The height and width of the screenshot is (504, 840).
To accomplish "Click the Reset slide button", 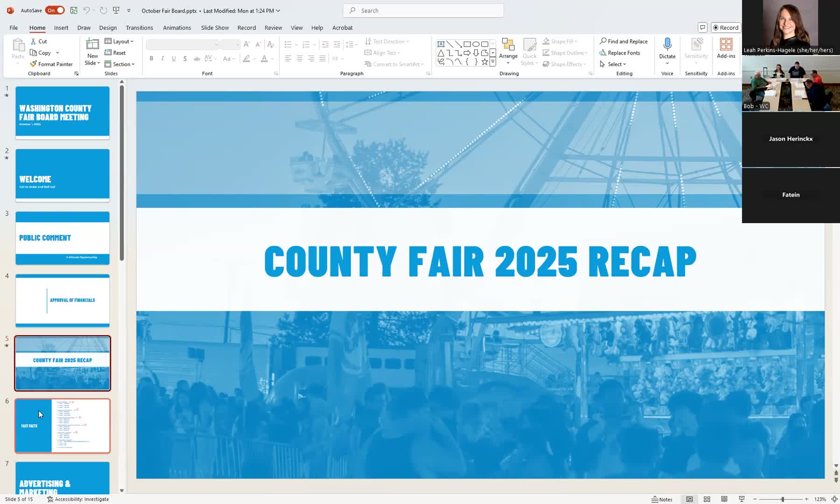I will tap(117, 53).
